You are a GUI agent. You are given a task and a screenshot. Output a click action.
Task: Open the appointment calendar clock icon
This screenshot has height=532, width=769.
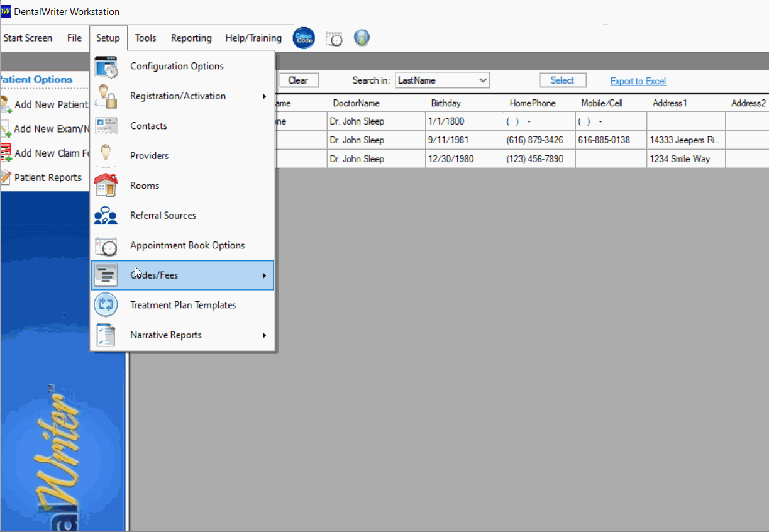click(x=334, y=38)
